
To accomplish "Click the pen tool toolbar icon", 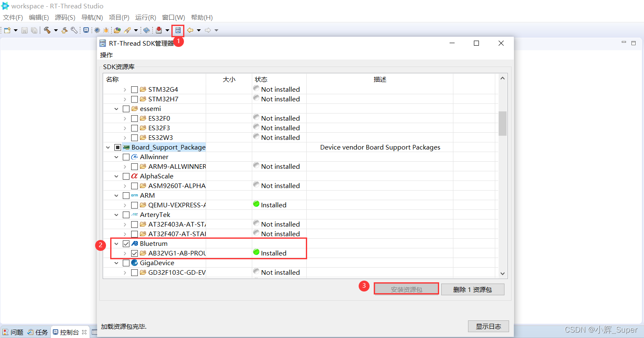I will [x=127, y=30].
